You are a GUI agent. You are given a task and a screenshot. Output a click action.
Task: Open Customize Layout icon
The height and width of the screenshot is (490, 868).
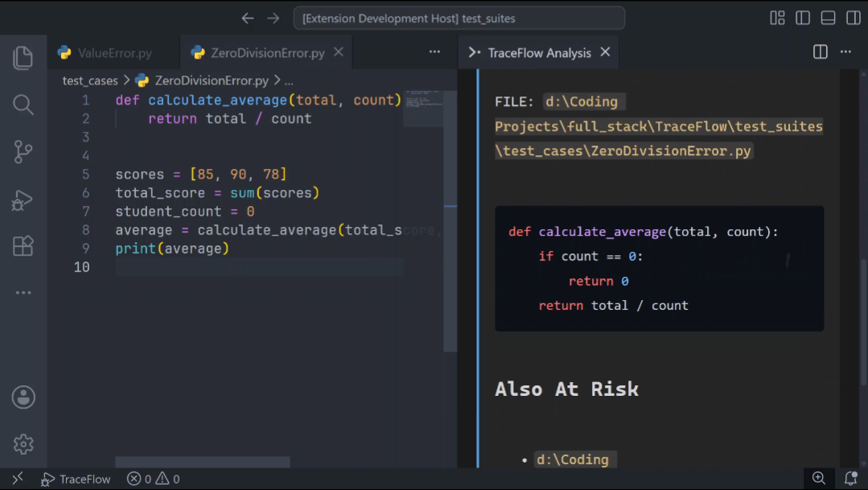click(x=777, y=19)
